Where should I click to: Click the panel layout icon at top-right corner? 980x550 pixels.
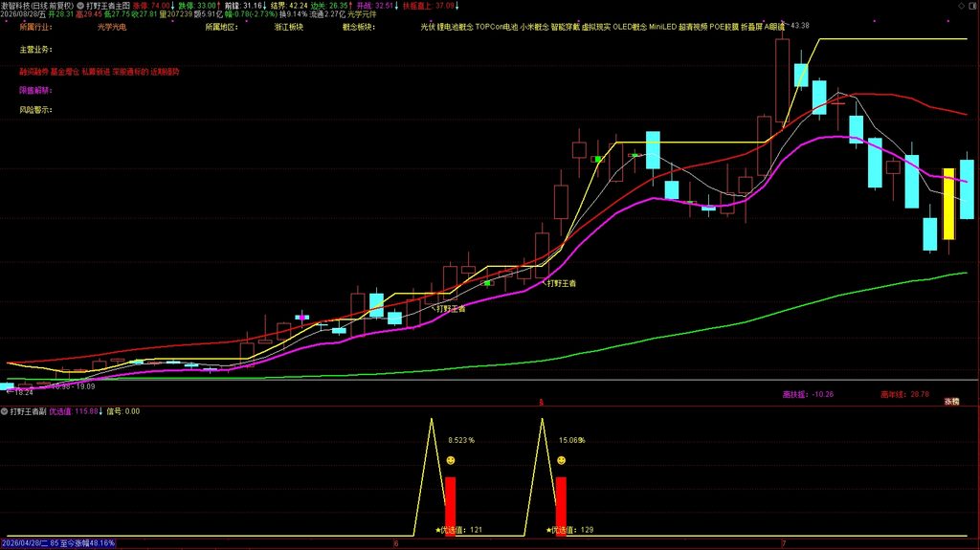pyautogui.click(x=972, y=5)
